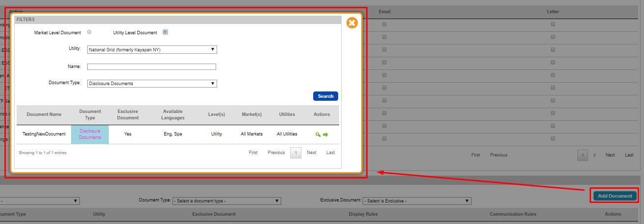
Task: Select page 1 in the popup pagination
Action: (296, 153)
